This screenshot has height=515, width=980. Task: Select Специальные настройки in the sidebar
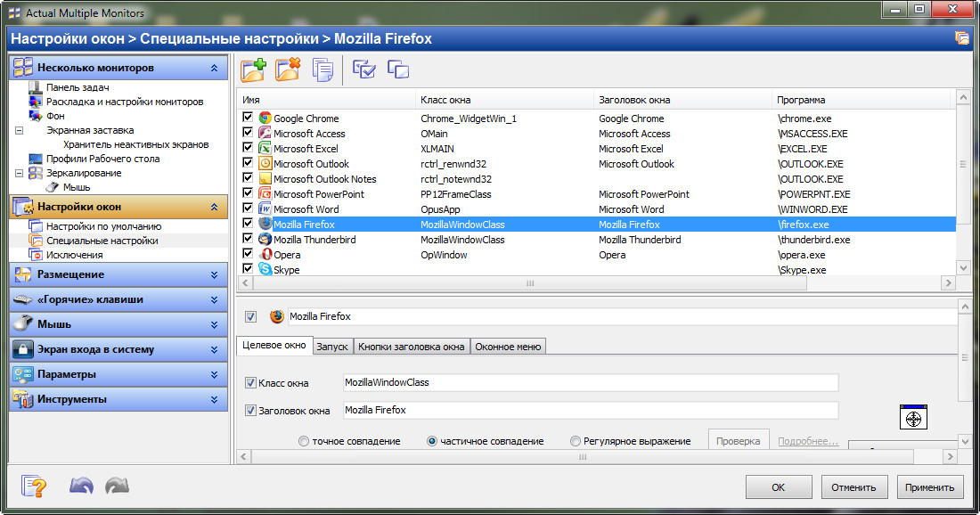coord(102,241)
